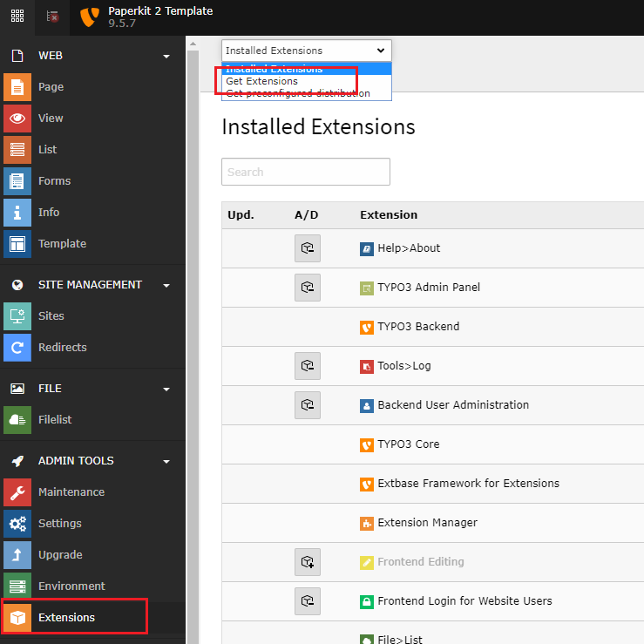Open the View module eye icon
The width and height of the screenshot is (644, 644).
click(x=17, y=119)
